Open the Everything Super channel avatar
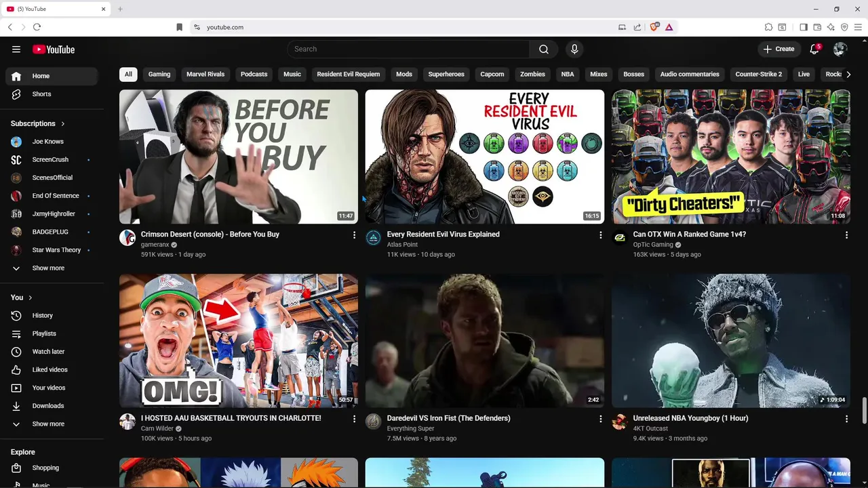The width and height of the screenshot is (868, 488). coord(374,422)
